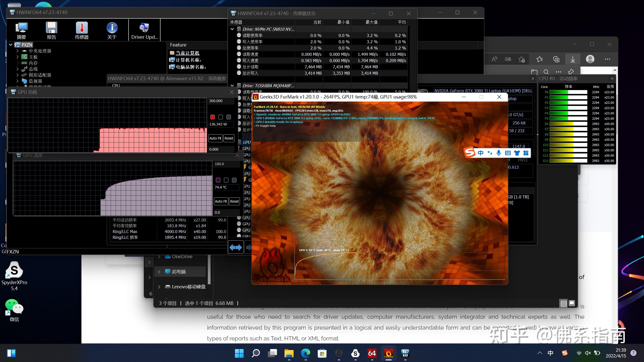This screenshot has width=644, height=362.
Task: Open browser collections icon
Action: tap(556, 59)
